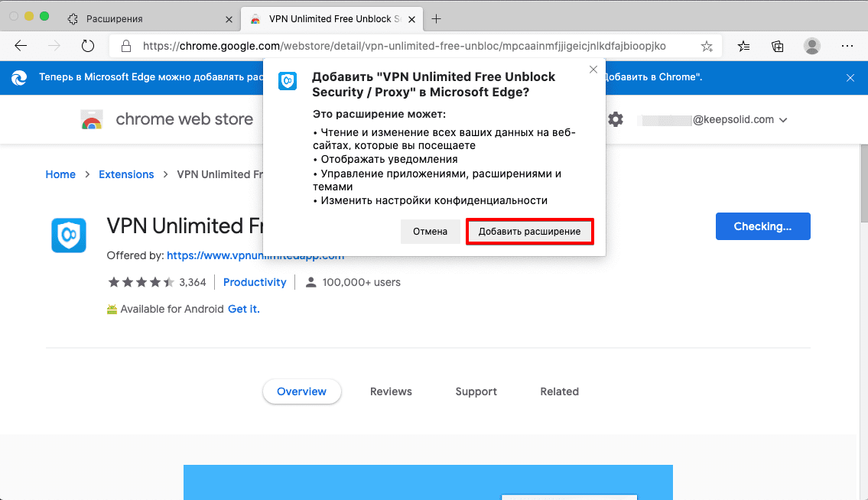This screenshot has width=868, height=500.
Task: Open the browser three-dots menu
Action: (x=847, y=46)
